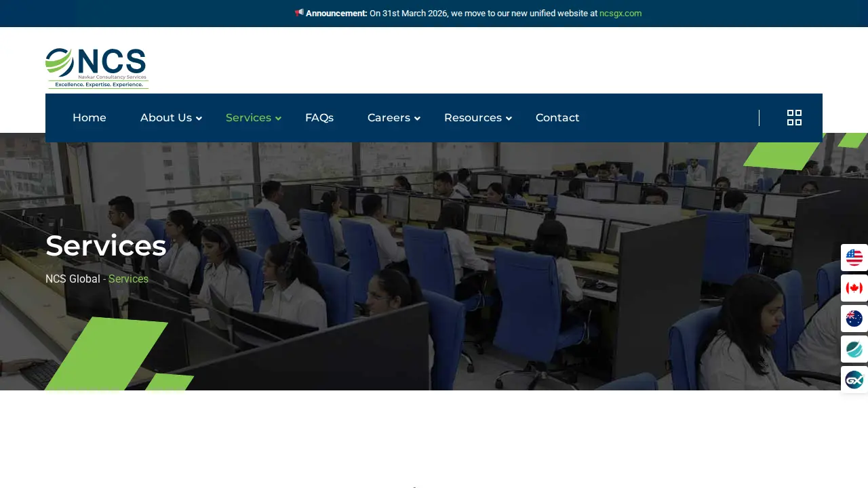The height and width of the screenshot is (488, 868).
Task: Follow the ncsgx.com announcement link
Action: [x=620, y=14]
